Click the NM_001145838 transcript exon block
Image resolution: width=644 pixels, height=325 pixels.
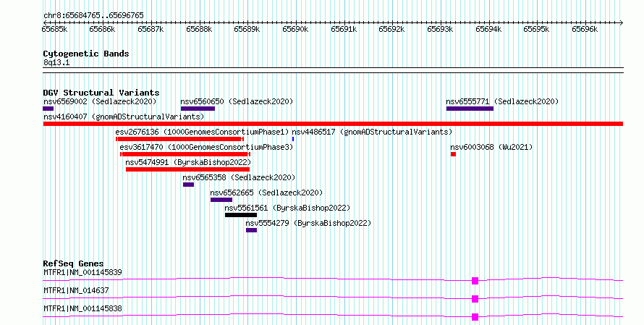(x=475, y=317)
